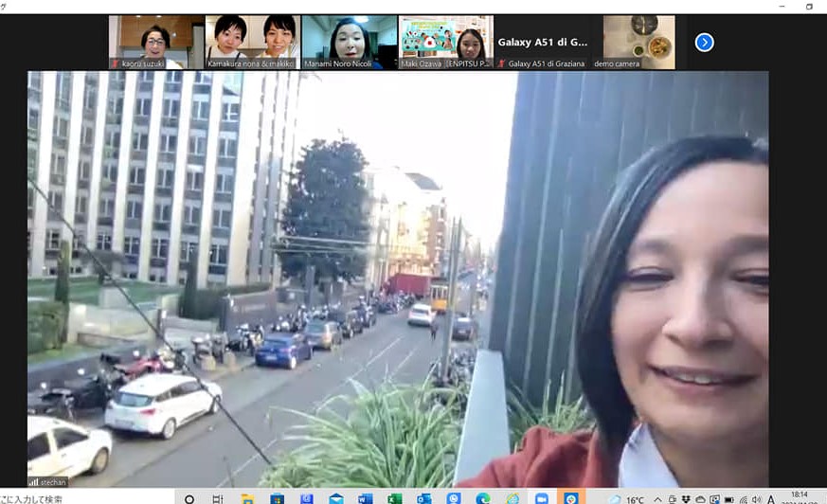Click the taskbar search input box
This screenshot has height=504, width=827.
[x=85, y=498]
